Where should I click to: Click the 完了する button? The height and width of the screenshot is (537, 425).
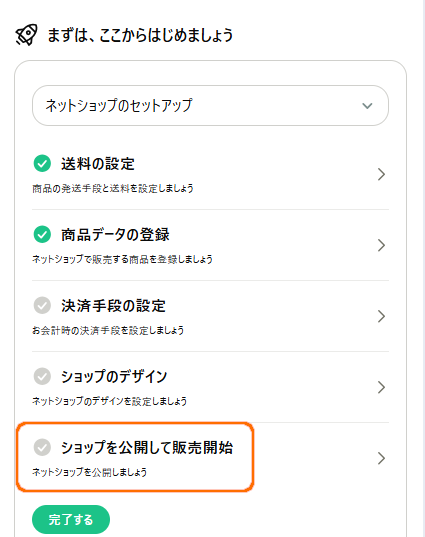click(x=71, y=520)
